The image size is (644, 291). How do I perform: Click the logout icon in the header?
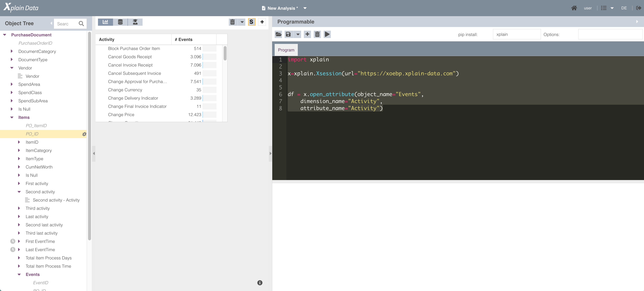click(x=638, y=8)
